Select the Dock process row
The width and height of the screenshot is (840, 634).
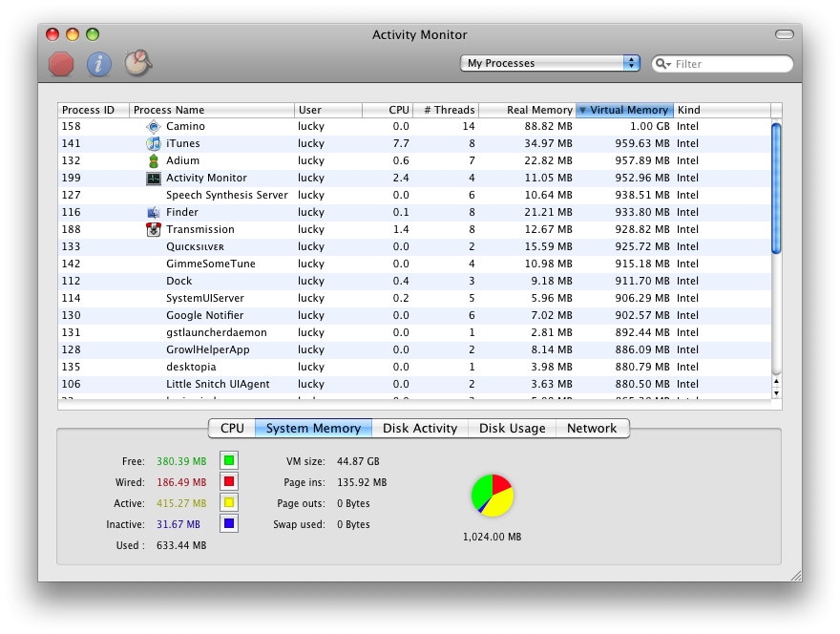[414, 281]
